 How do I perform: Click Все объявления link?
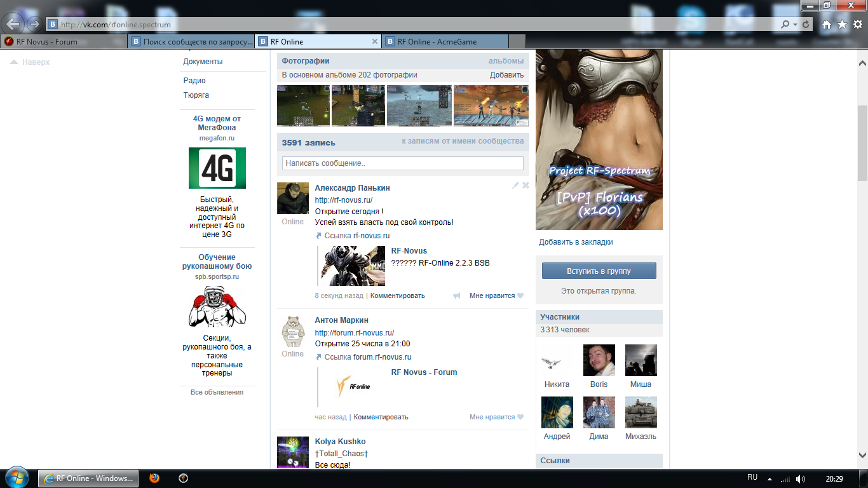pyautogui.click(x=217, y=392)
